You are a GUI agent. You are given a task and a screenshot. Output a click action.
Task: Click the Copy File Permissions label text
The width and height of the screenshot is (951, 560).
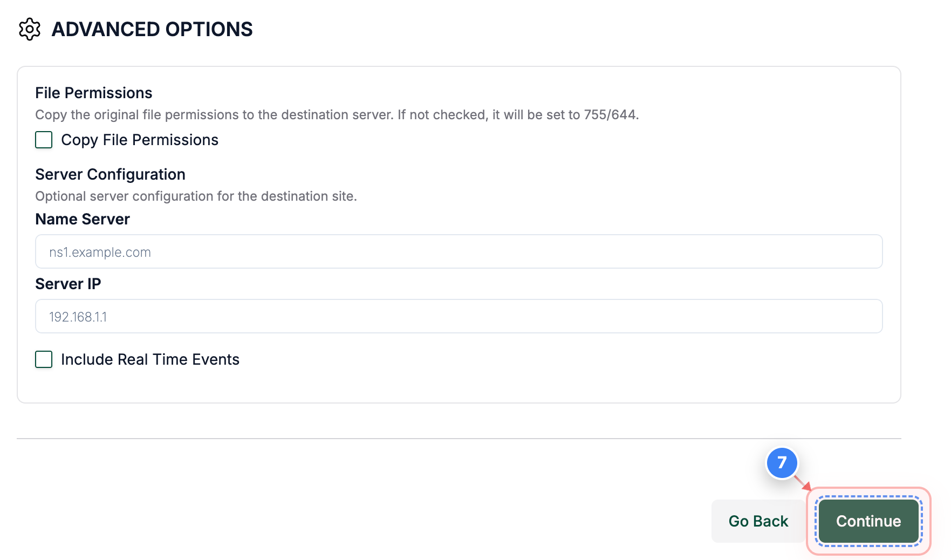pos(140,140)
